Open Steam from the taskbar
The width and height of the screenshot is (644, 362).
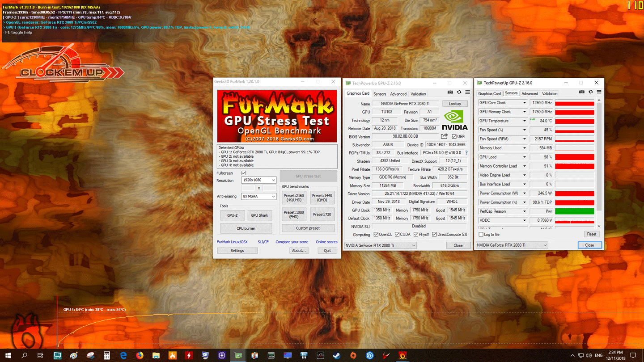point(336,355)
